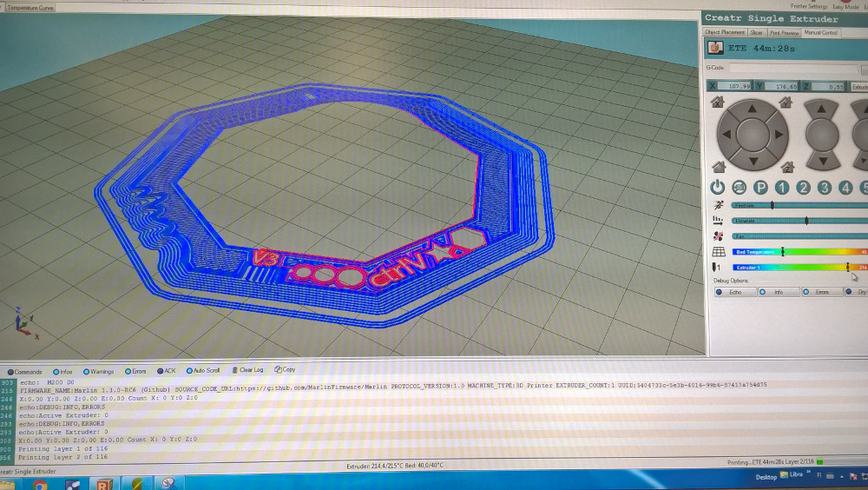
Task: Click the Home Z axis icon
Action: coord(787,166)
